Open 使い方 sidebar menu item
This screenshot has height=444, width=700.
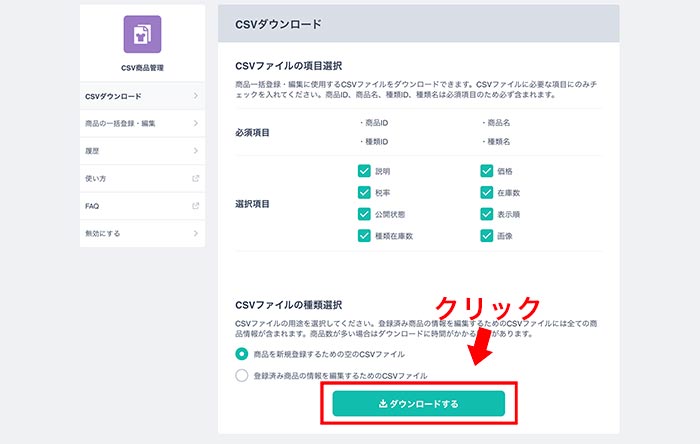[142, 178]
